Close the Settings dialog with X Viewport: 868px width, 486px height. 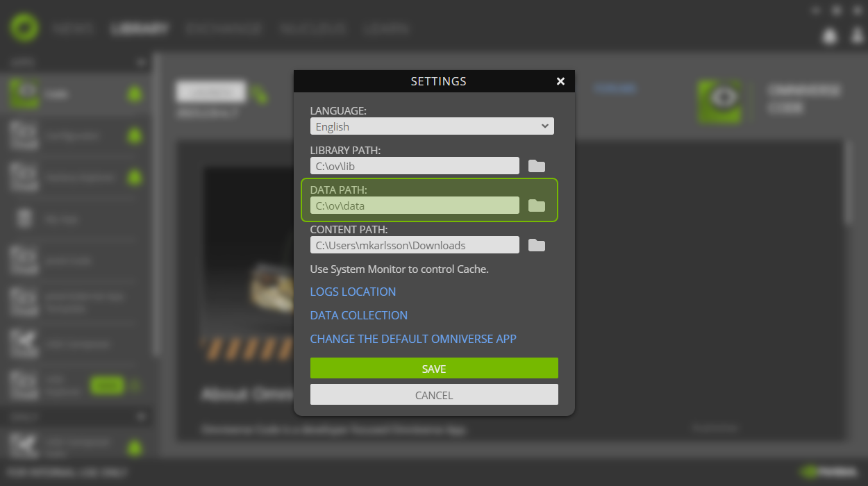click(x=560, y=81)
